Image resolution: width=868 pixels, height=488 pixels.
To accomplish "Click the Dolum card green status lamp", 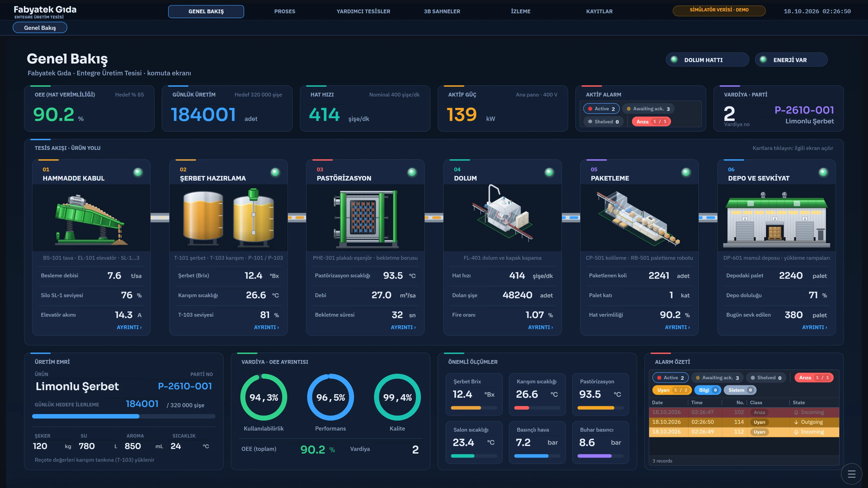I will (549, 172).
